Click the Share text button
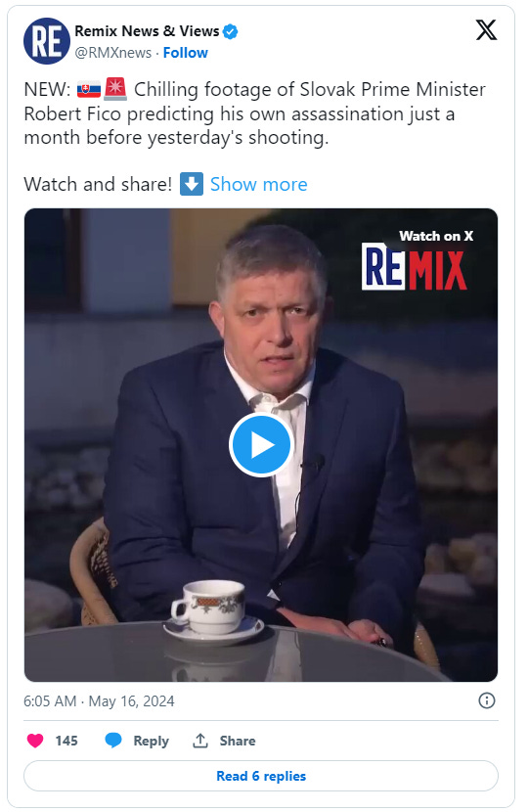Viewport: 528px width, 812px height. [x=237, y=741]
